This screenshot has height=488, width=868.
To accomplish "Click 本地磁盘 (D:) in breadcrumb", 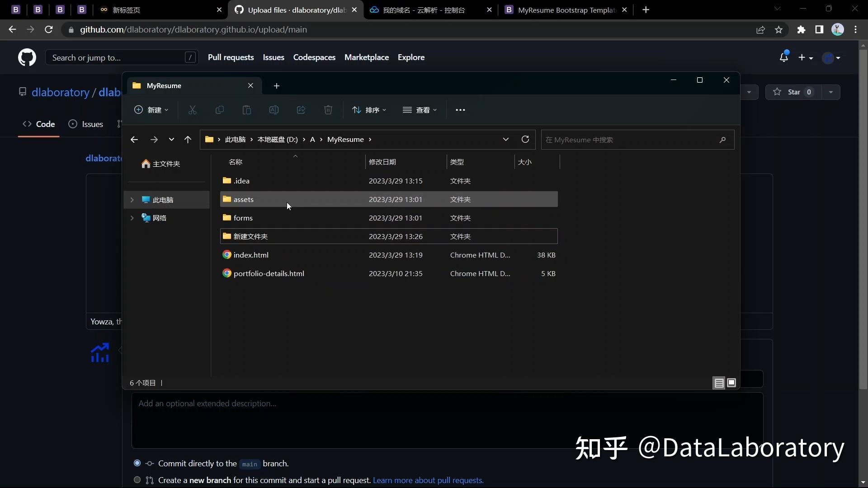I will click(x=278, y=140).
